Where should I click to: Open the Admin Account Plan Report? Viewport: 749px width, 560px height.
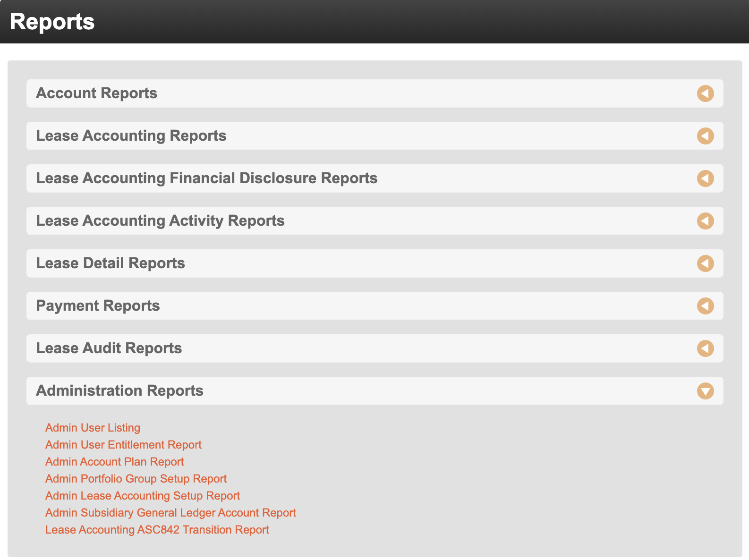pos(114,462)
